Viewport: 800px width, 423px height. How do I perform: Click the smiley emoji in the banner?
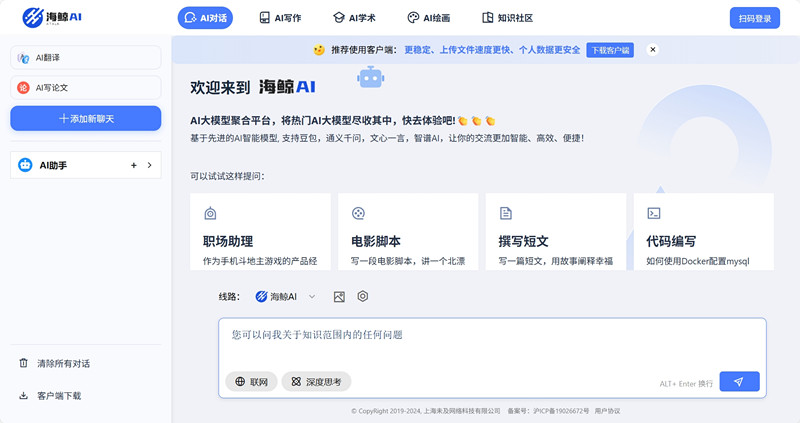pos(319,50)
